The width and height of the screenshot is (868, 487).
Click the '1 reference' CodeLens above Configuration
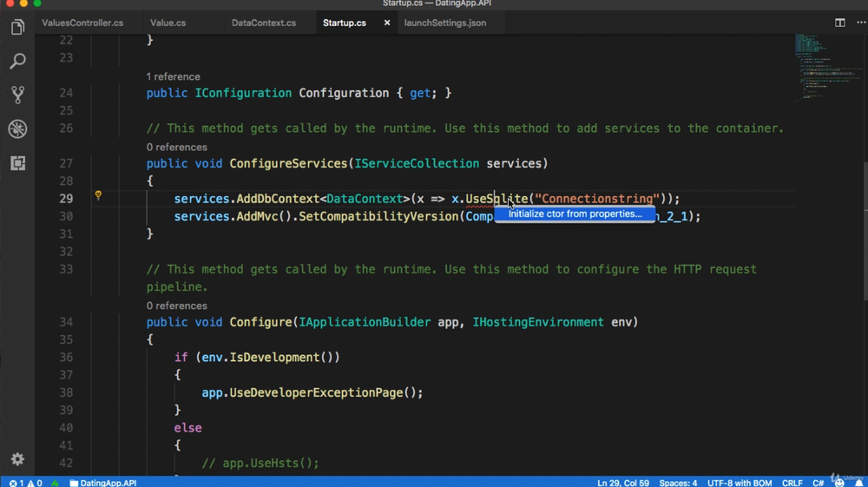[x=174, y=76]
